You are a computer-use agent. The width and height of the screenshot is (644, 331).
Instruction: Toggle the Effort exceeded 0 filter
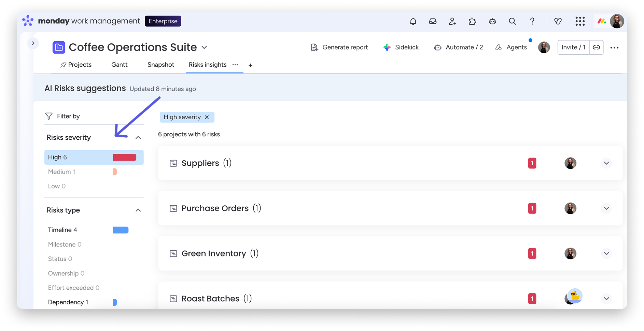pyautogui.click(x=94, y=288)
